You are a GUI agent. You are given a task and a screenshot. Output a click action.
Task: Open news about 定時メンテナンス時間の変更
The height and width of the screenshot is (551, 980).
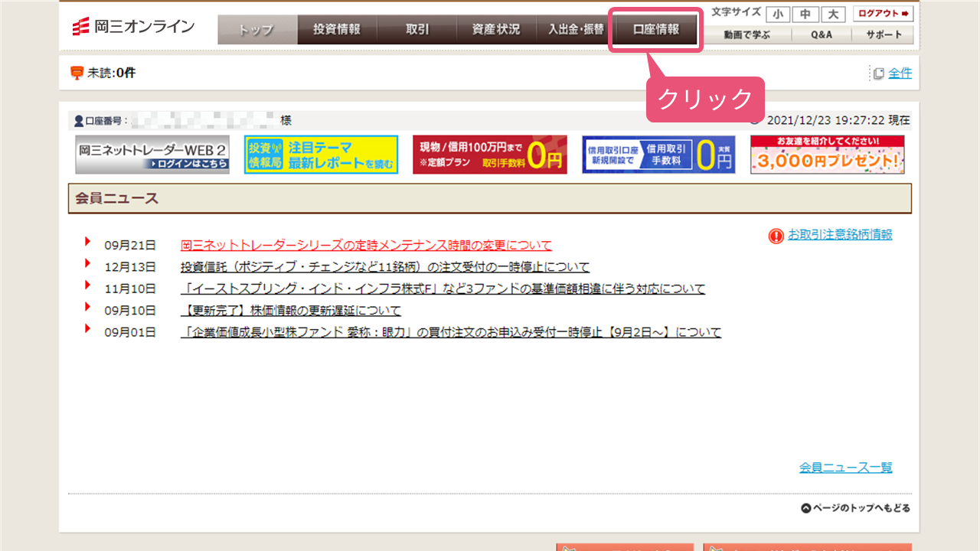click(x=366, y=246)
